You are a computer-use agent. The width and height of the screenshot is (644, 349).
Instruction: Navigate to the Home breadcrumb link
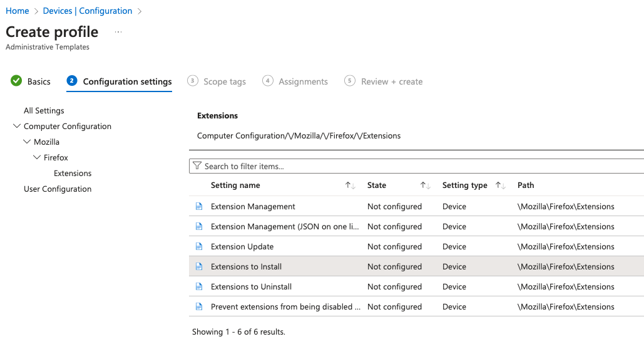tap(18, 11)
